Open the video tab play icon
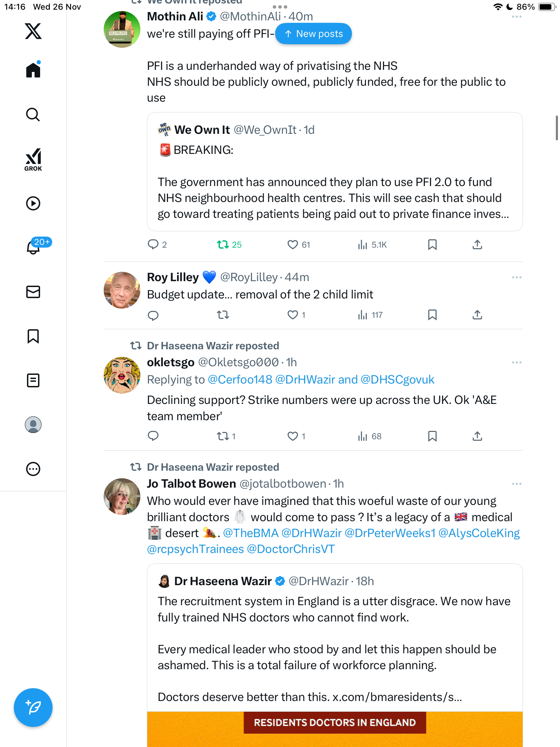 click(33, 203)
